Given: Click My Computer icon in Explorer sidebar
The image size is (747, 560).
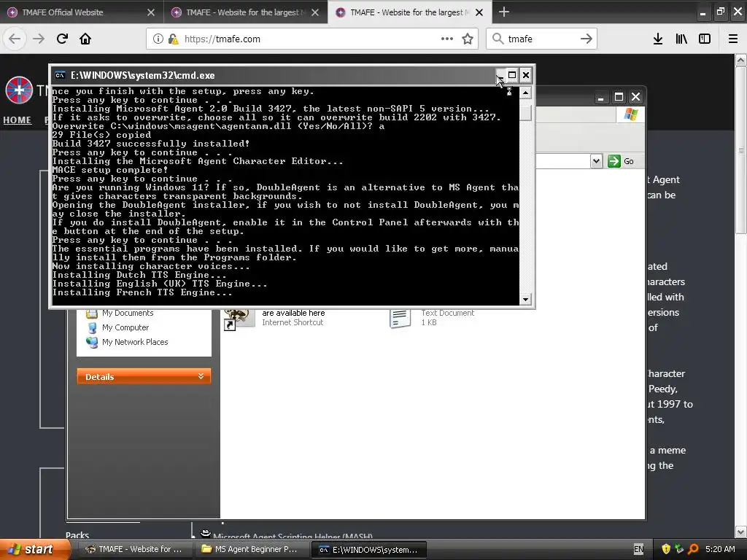Looking at the screenshot, I should pos(93,327).
